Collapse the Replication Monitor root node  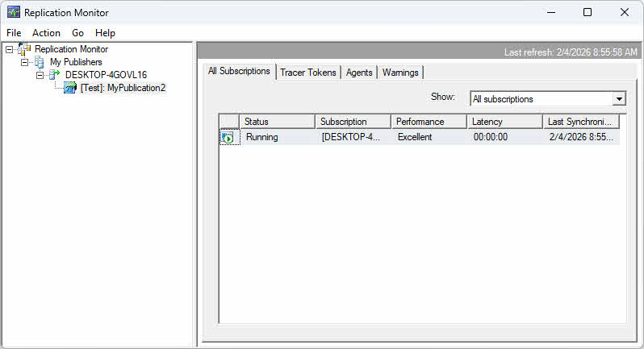click(9, 50)
